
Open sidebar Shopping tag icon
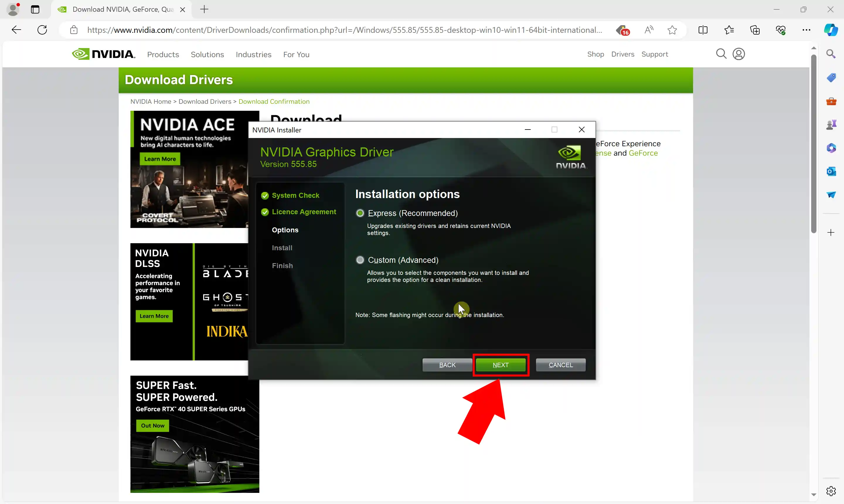831,77
